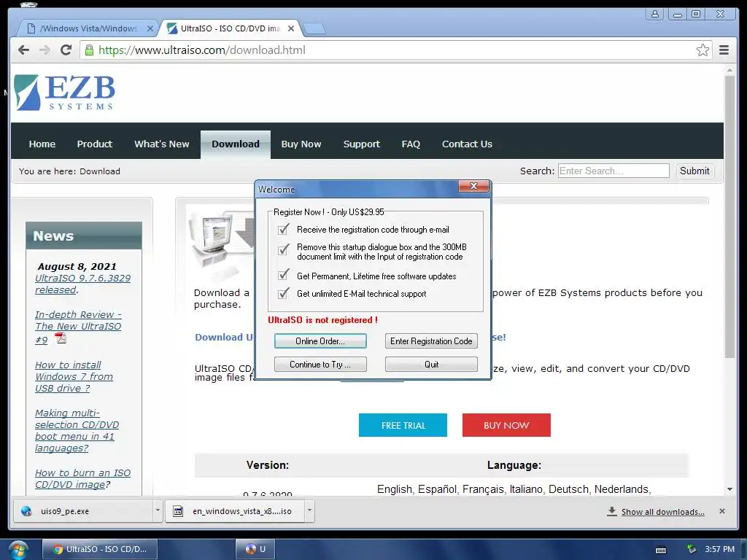
Task: Click the Chrome user profile icon
Action: click(655, 14)
